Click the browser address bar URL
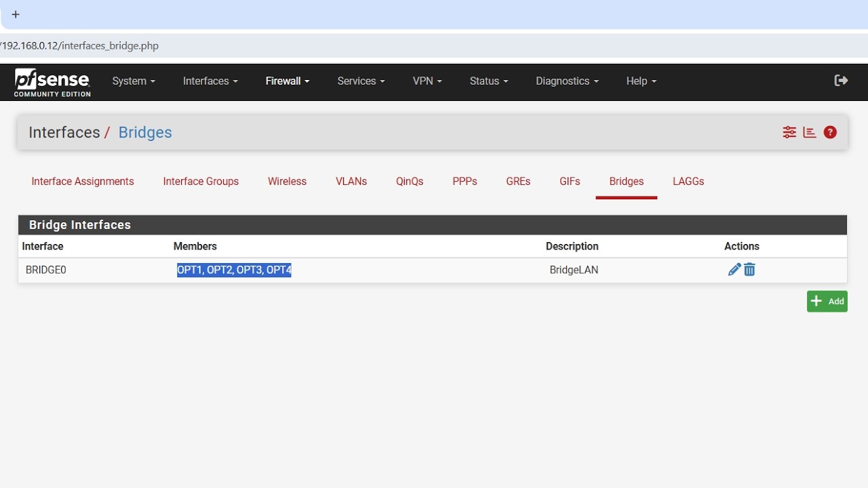Screen dimensions: 868x488 [x=79, y=46]
